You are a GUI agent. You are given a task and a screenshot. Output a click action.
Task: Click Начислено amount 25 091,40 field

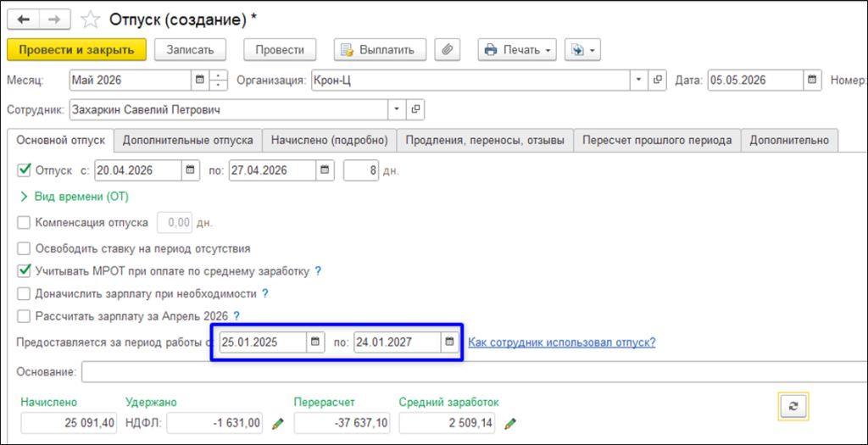click(x=70, y=424)
